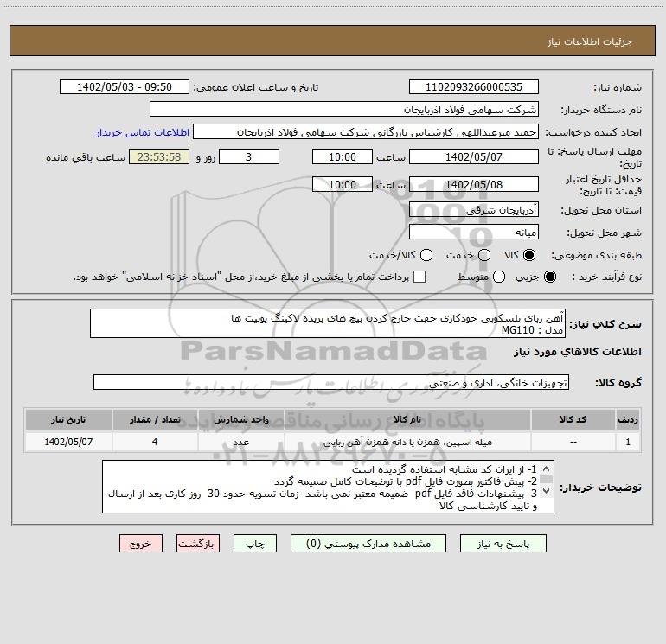Click the پاسخ به نیاز button
Image resolution: width=666 pixels, height=644 pixels.
(503, 544)
